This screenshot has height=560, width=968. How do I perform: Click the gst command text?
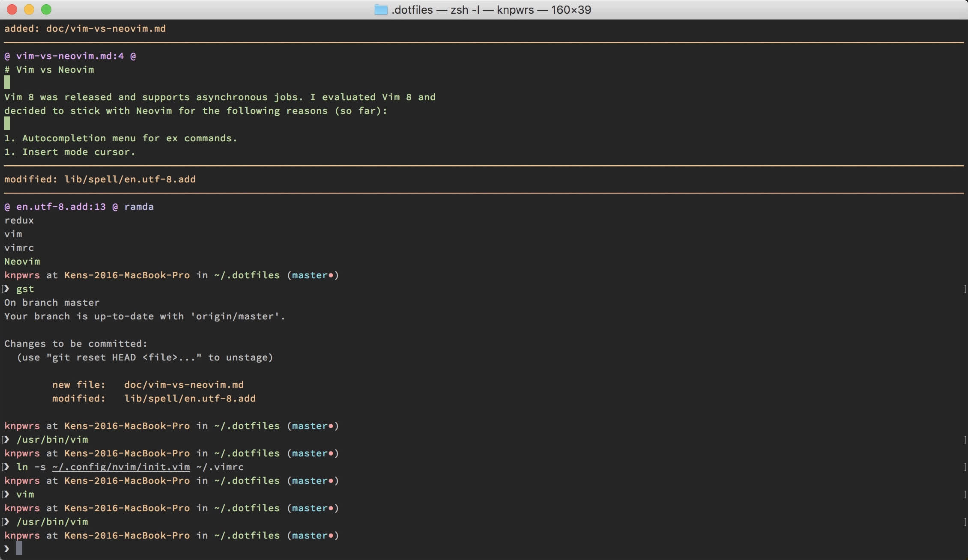click(24, 289)
